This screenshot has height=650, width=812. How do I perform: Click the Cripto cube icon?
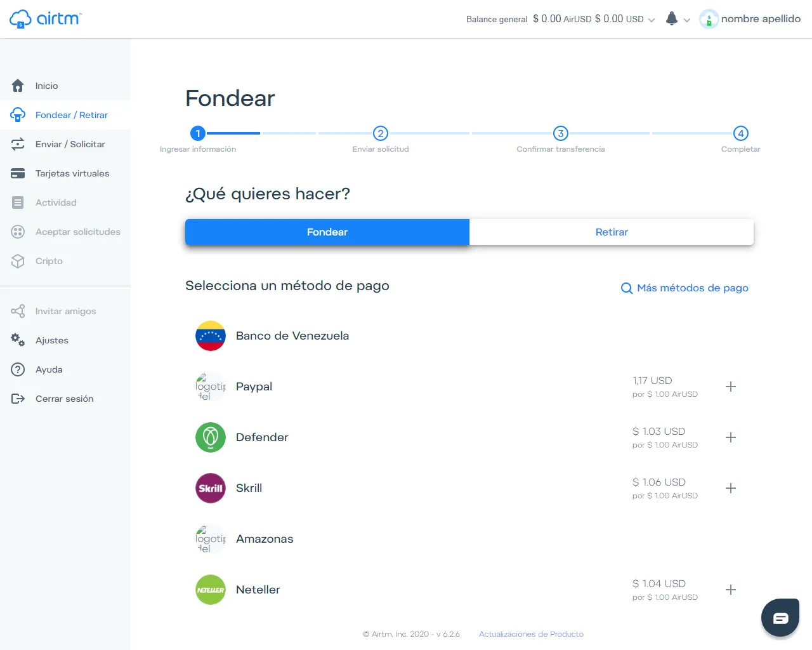[x=18, y=261]
